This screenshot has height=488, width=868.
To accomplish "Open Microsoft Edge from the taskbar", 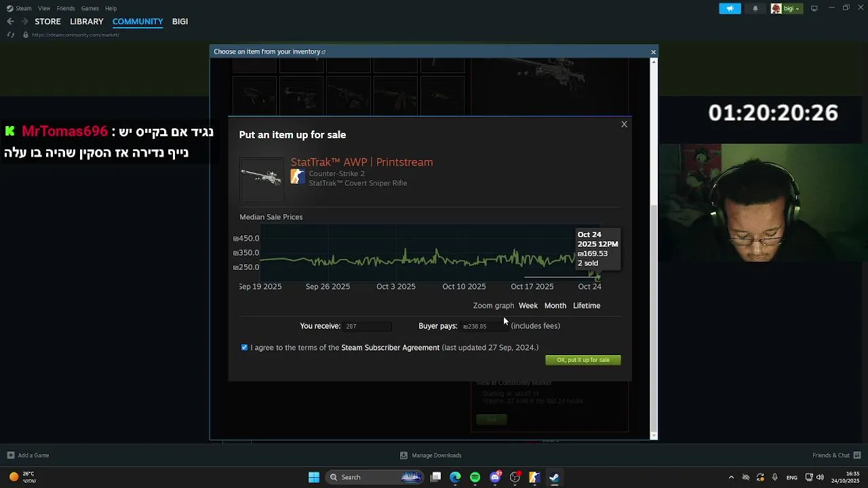I will [455, 477].
